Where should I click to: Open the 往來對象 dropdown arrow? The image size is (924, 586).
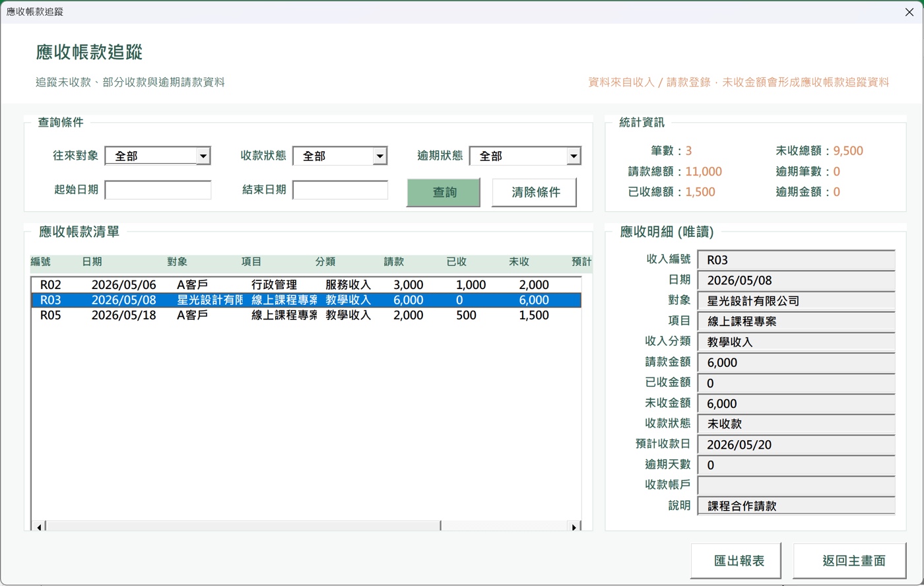(203, 156)
